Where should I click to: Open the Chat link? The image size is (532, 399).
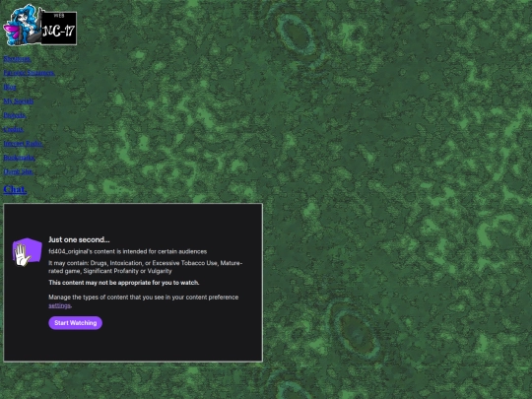[15, 189]
